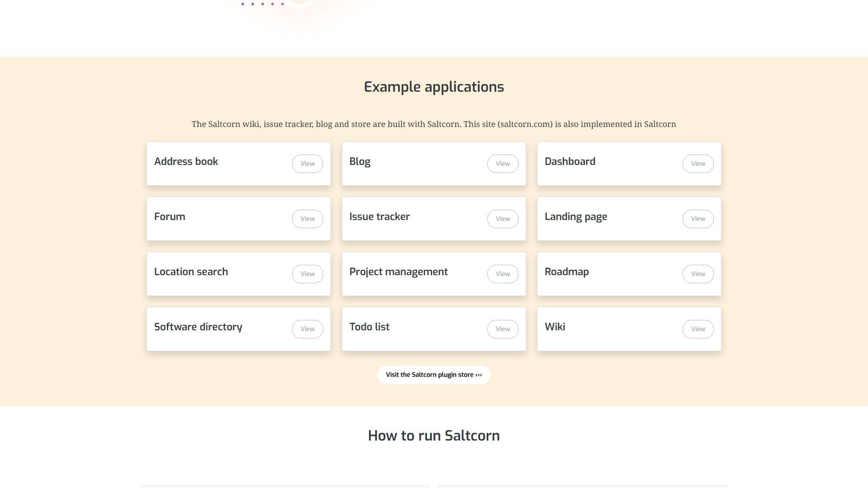Click the Dashboard title text
Screen dimensions: 868x488
[x=570, y=161]
